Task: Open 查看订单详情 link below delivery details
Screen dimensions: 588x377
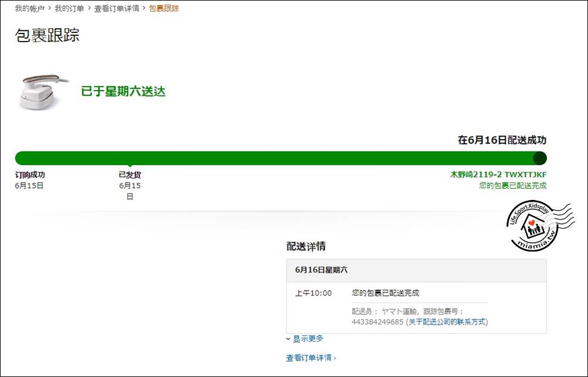Action: click(x=310, y=358)
